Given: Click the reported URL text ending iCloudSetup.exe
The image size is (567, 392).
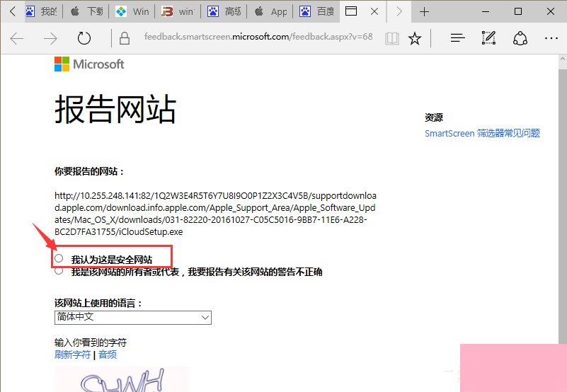Looking at the screenshot, I should coord(215,214).
